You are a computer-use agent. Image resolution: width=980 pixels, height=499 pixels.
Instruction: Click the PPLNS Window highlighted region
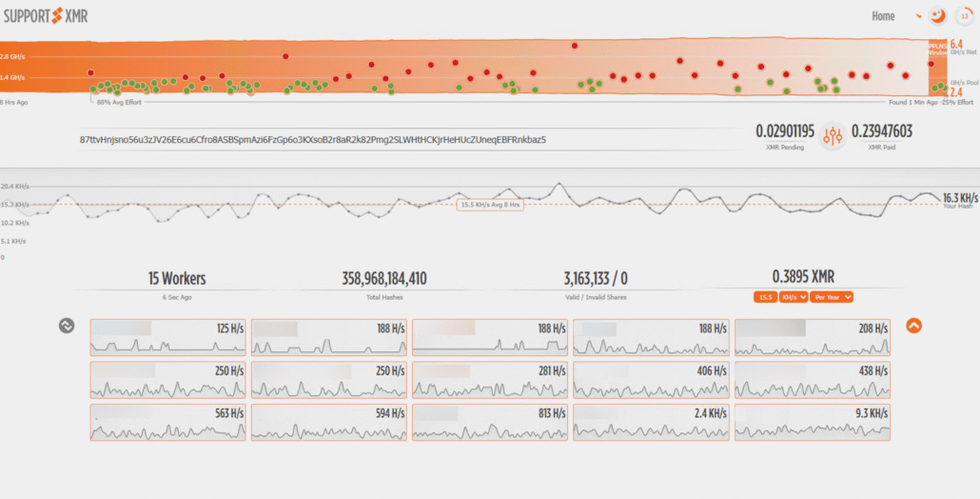(938, 65)
